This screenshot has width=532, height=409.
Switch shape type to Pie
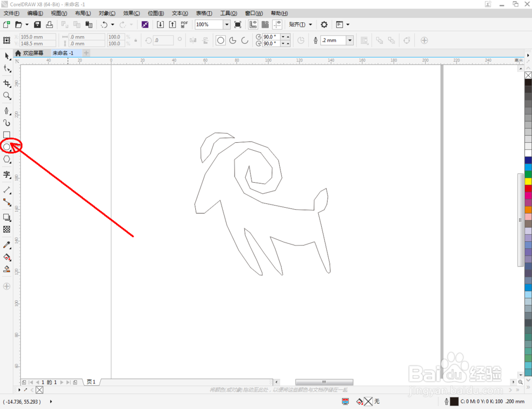(x=233, y=40)
